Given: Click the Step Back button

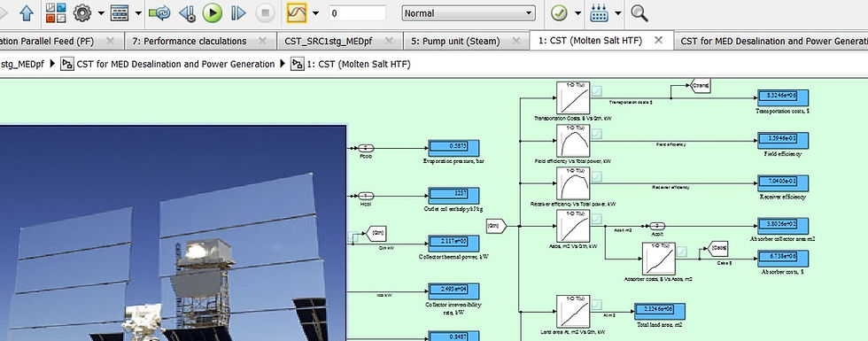Looking at the screenshot, I should (x=187, y=12).
